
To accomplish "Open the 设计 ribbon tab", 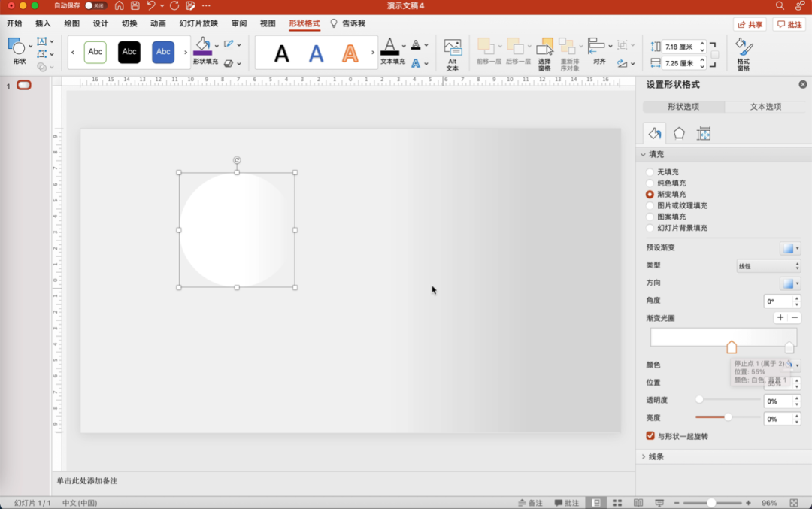I will [x=101, y=23].
